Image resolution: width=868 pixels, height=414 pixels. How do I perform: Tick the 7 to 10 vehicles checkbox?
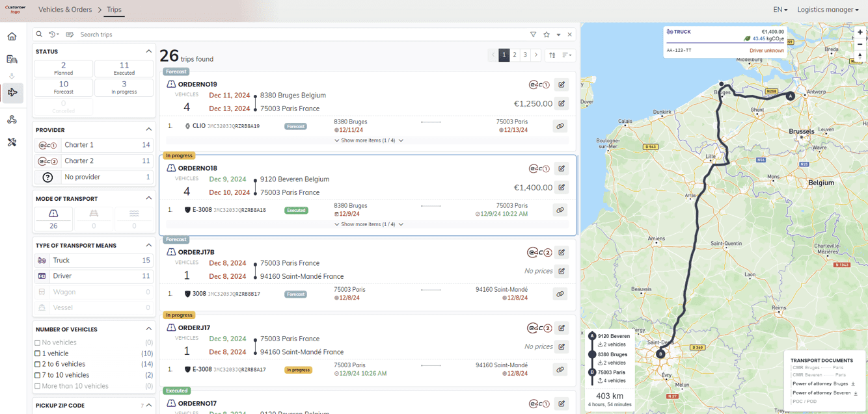(38, 375)
